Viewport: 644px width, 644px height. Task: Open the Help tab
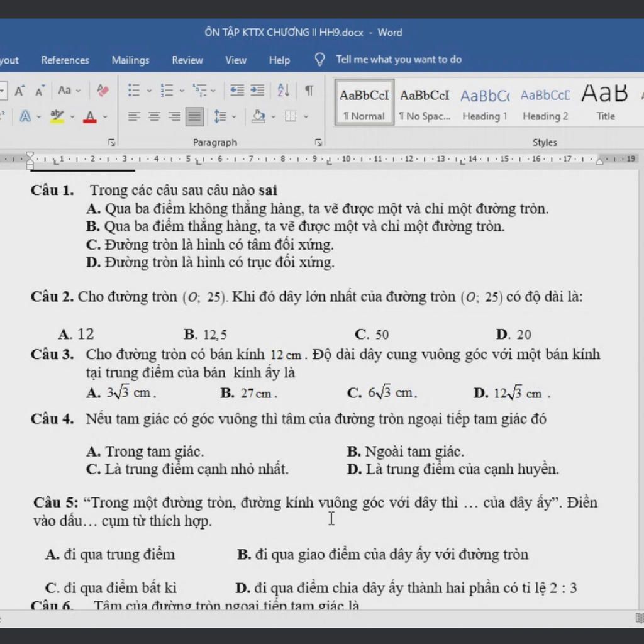click(x=279, y=60)
